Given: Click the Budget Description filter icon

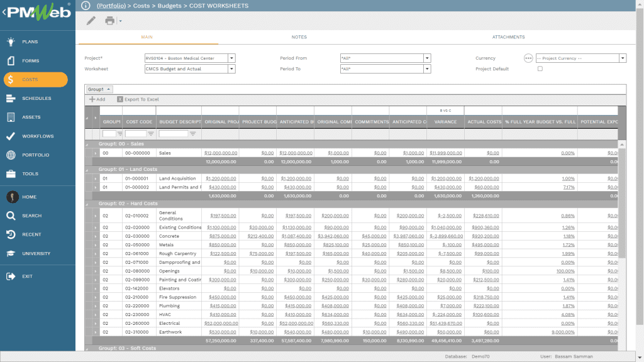Looking at the screenshot, I should pyautogui.click(x=192, y=134).
